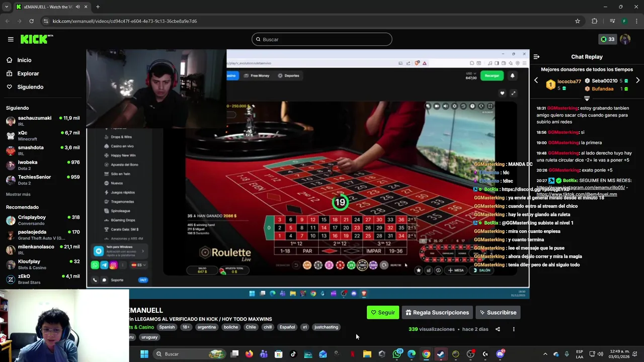Open the Chrome profile F menu
The height and width of the screenshot is (362, 644).
pos(624,21)
